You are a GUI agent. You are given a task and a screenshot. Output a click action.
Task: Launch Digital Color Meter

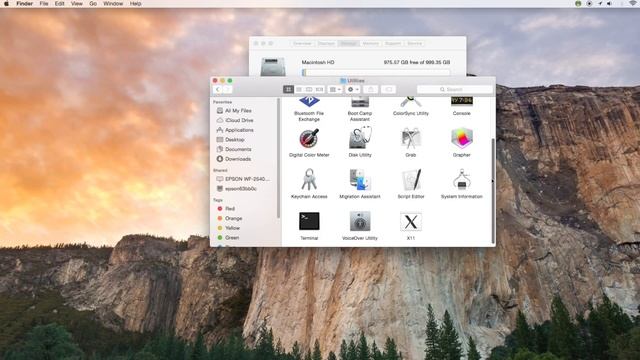pos(309,138)
